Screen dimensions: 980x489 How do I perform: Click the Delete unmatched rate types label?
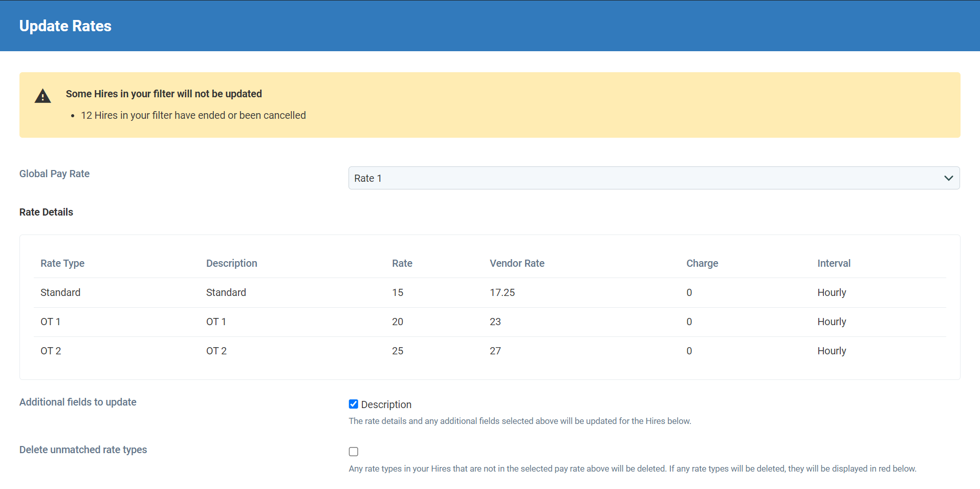[83, 450]
